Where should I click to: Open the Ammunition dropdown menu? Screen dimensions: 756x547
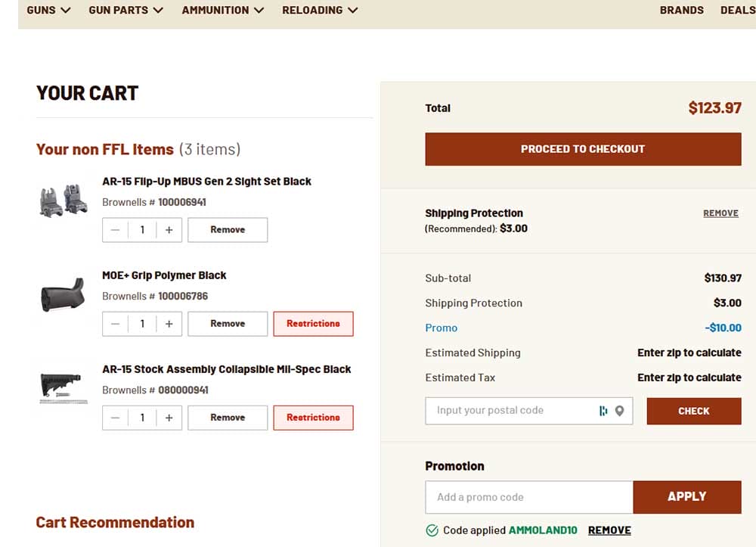coord(223,11)
